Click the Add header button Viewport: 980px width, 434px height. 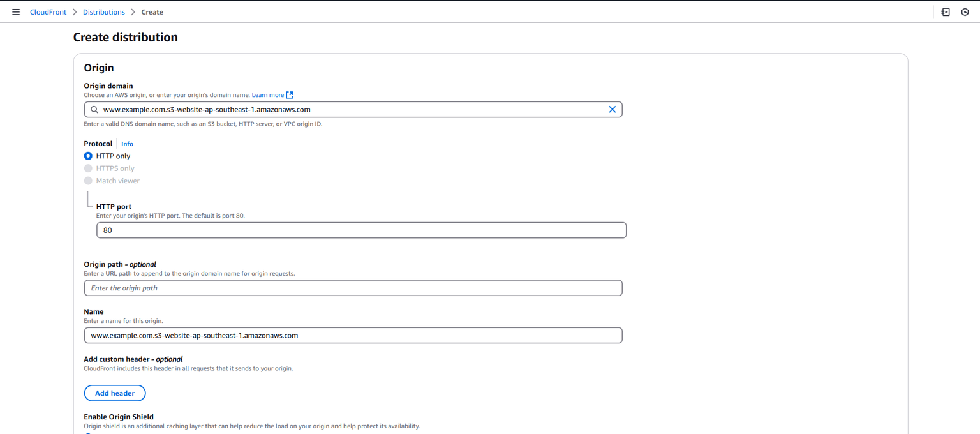tap(115, 393)
